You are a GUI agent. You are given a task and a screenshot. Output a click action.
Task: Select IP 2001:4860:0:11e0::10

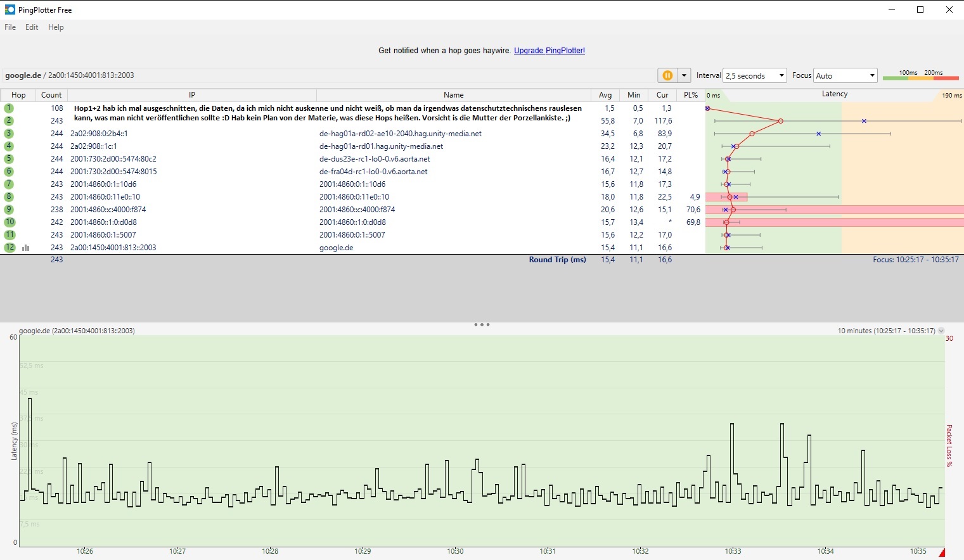[105, 197]
